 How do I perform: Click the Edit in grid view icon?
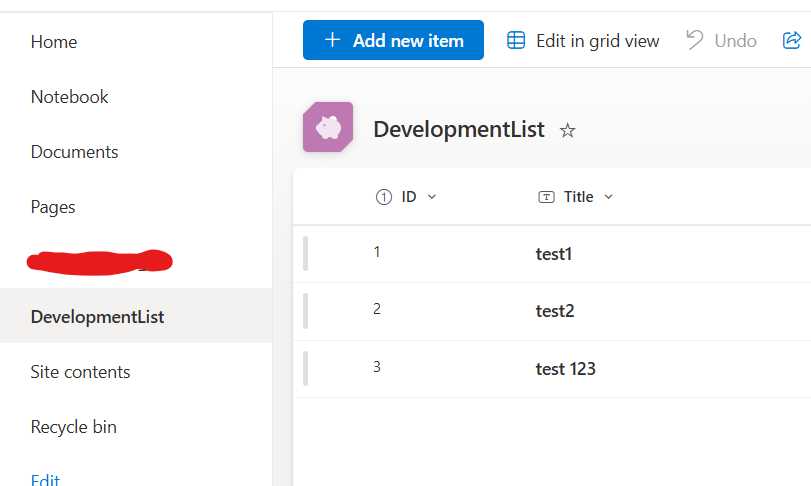[516, 41]
